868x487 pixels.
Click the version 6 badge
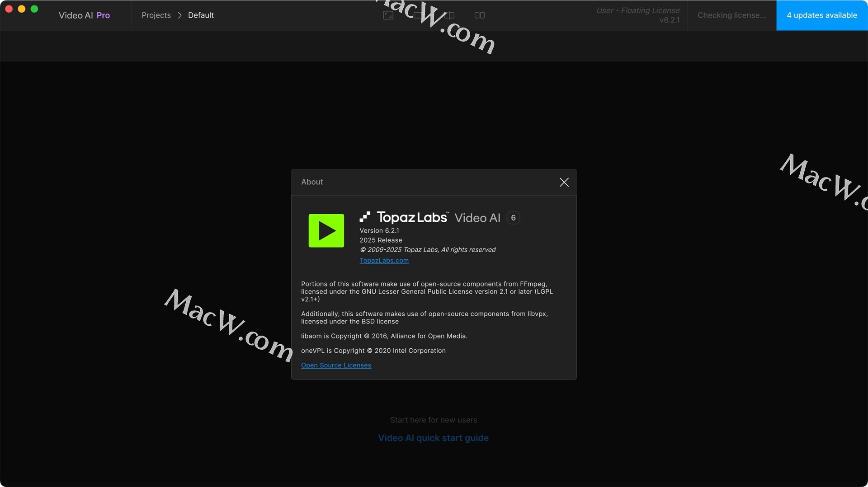click(513, 218)
